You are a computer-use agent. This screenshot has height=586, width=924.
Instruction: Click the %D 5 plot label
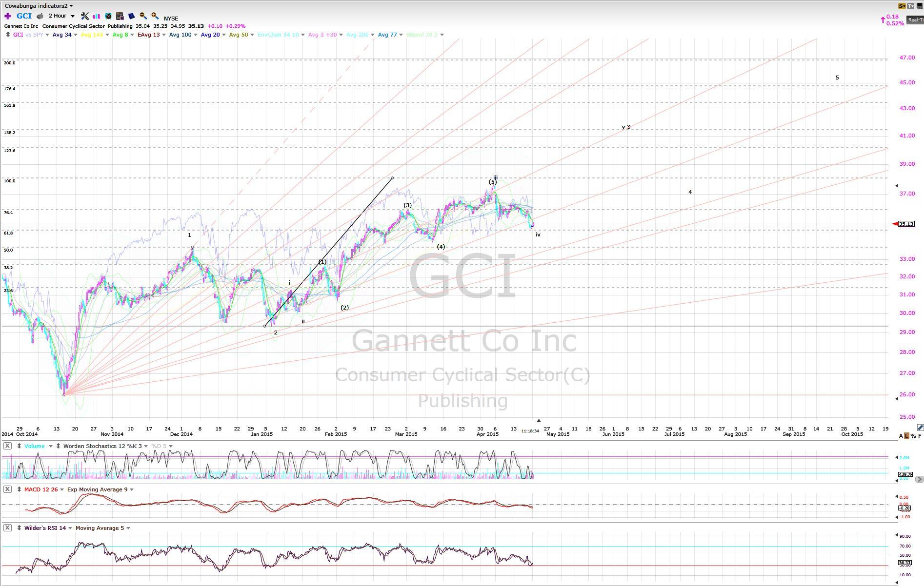click(x=159, y=446)
